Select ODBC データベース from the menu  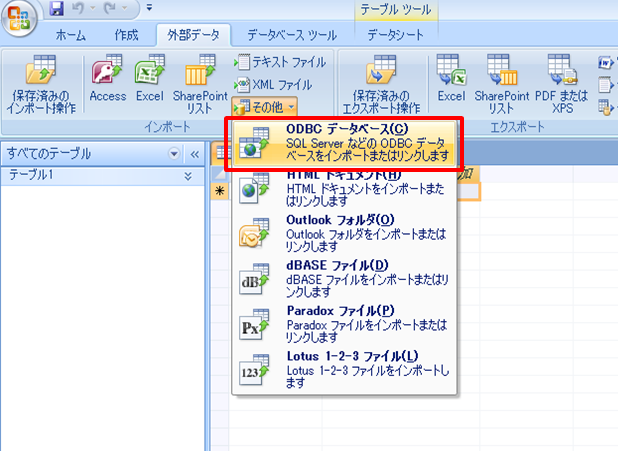coord(346,143)
